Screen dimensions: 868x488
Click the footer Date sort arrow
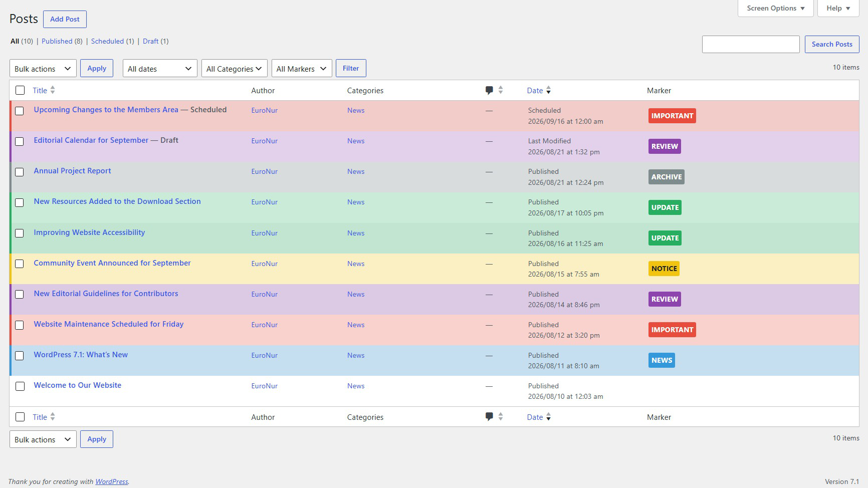[548, 417]
